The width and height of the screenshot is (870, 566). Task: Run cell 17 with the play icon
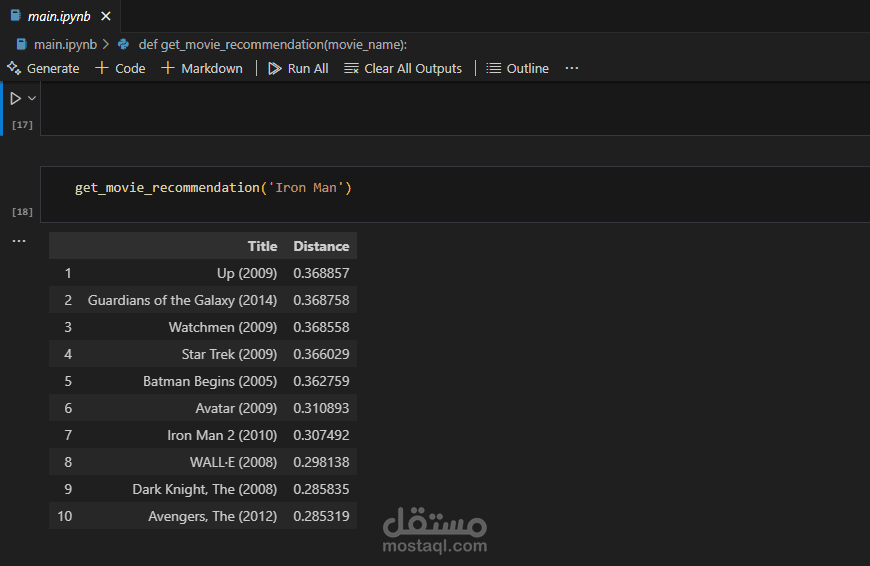(x=16, y=98)
